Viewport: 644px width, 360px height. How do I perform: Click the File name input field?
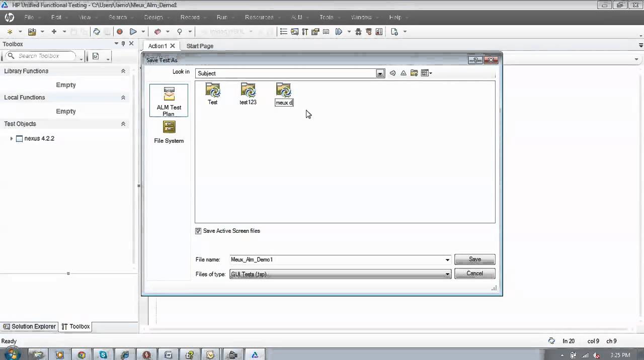click(x=337, y=259)
